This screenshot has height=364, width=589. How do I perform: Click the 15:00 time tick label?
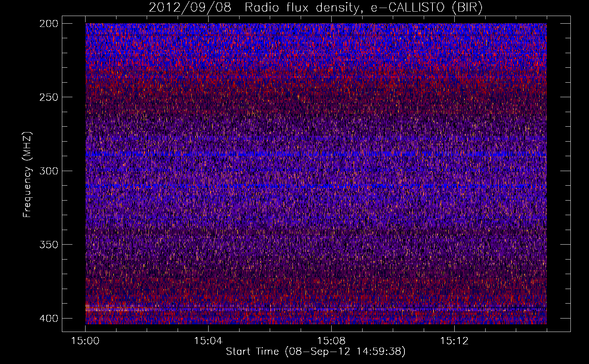pyautogui.click(x=85, y=341)
